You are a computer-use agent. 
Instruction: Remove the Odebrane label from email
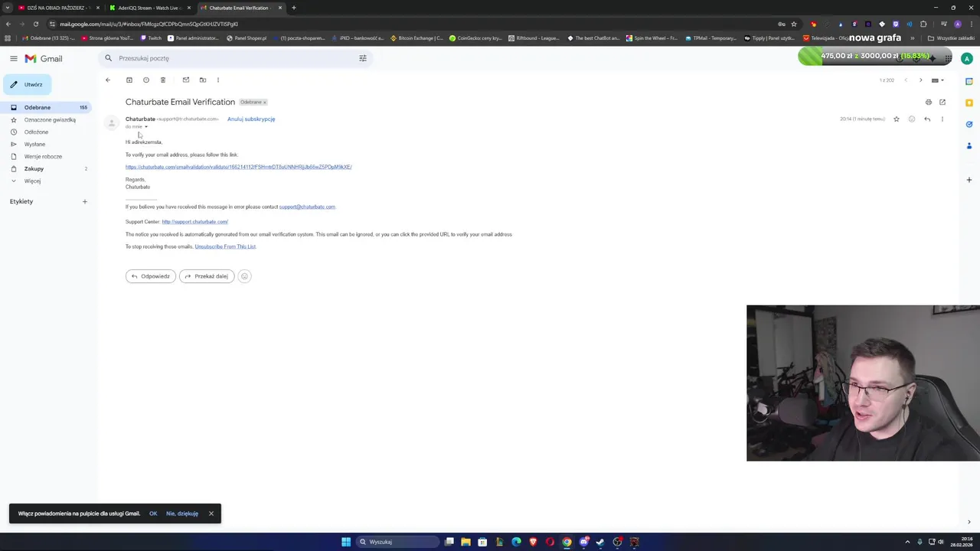click(x=265, y=102)
